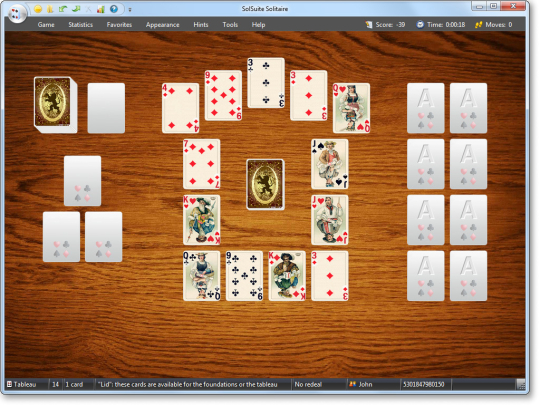
Task: Open the Tools menu
Action: pyautogui.click(x=230, y=25)
